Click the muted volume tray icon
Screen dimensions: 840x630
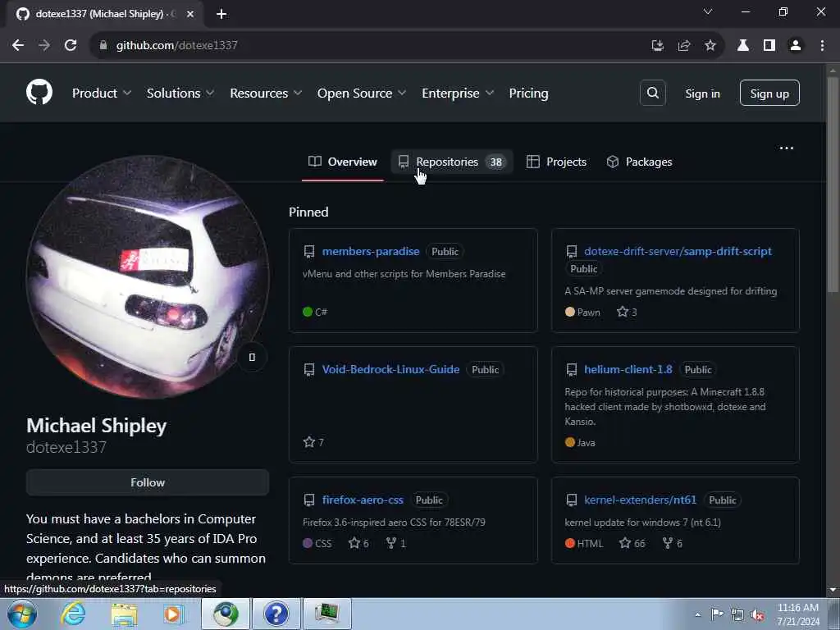758,614
